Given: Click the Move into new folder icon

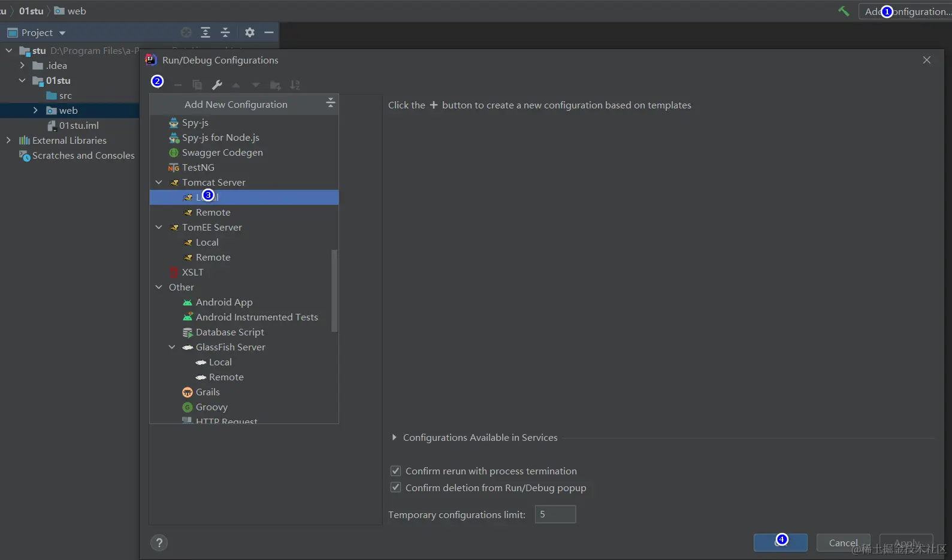Looking at the screenshot, I should coord(276,85).
